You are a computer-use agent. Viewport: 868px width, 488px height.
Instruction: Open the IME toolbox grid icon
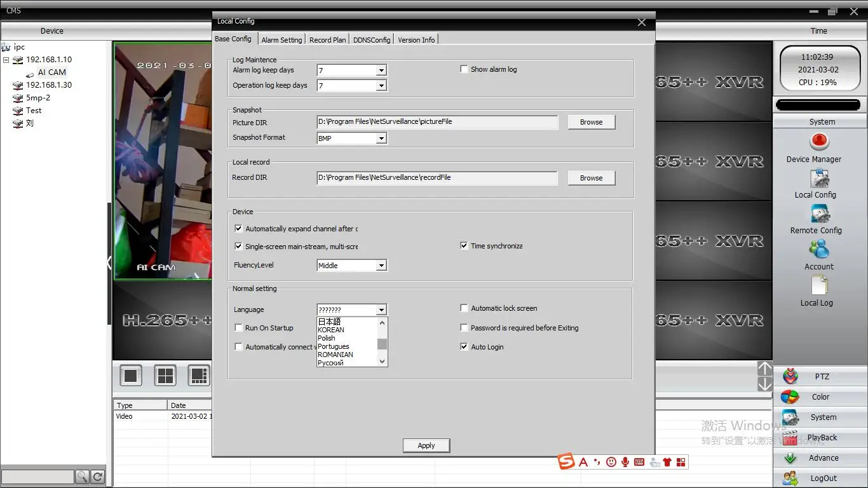681,462
